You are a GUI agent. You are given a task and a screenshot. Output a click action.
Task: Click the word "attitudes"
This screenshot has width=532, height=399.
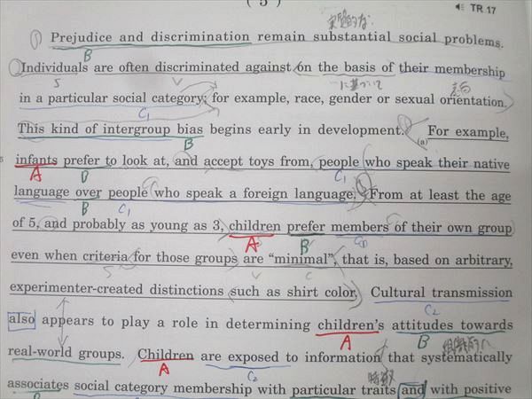point(423,325)
